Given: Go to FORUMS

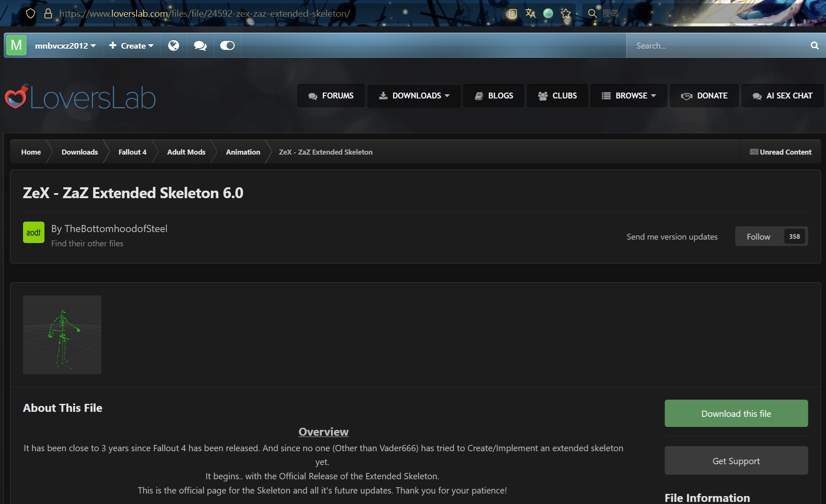Looking at the screenshot, I should (x=331, y=96).
